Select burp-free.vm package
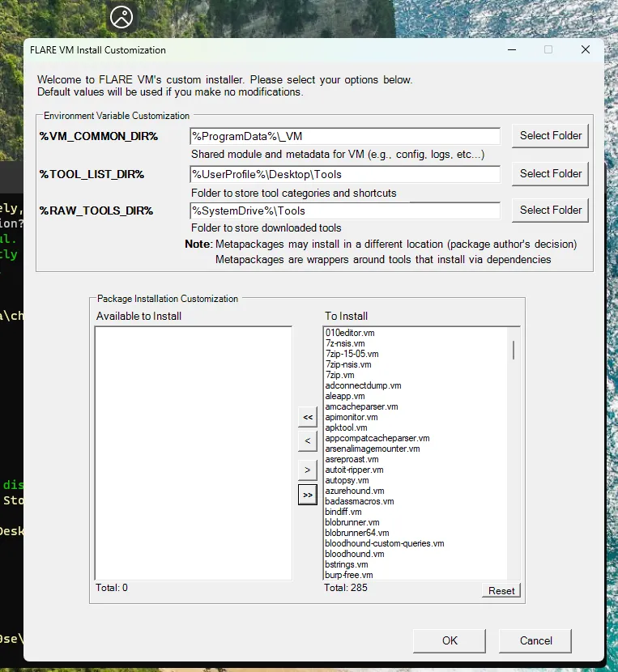 pos(349,575)
